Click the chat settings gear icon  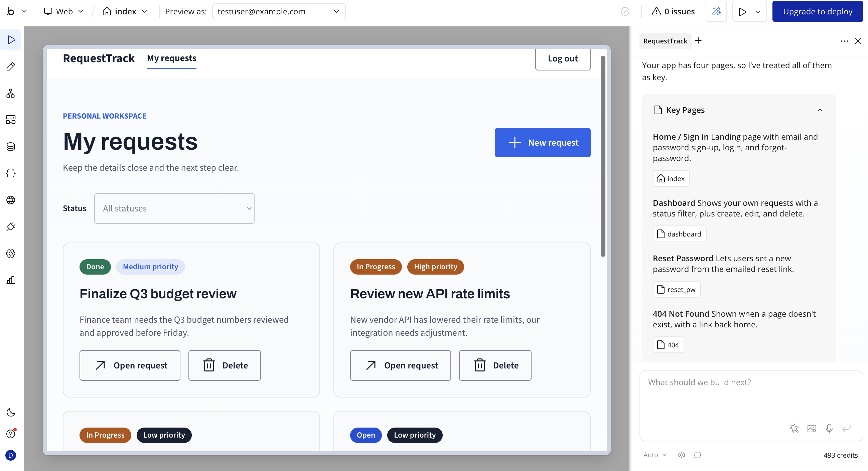click(x=681, y=455)
